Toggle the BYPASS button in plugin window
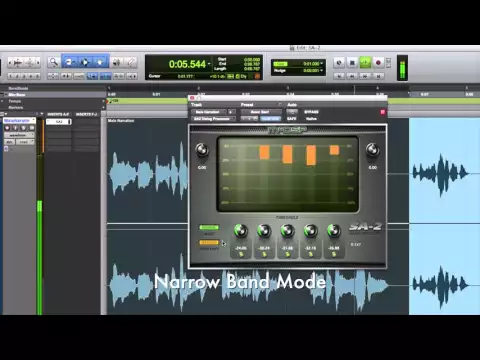 coord(311,112)
